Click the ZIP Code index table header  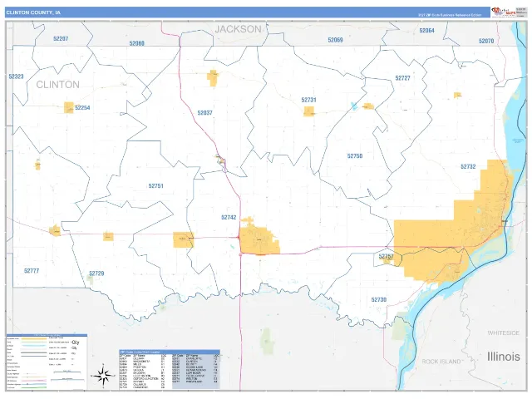click(170, 352)
